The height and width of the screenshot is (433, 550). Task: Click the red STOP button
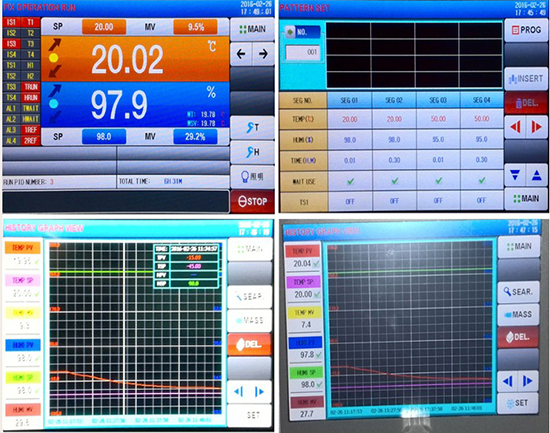[253, 201]
